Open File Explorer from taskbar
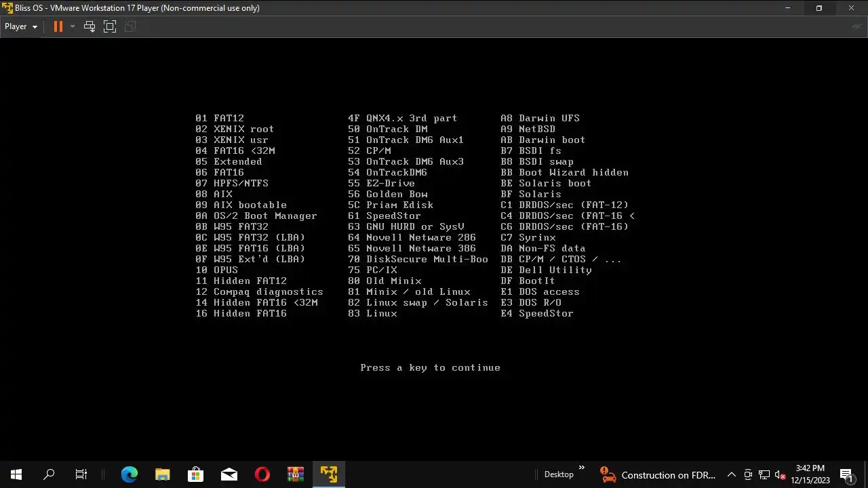 (162, 474)
